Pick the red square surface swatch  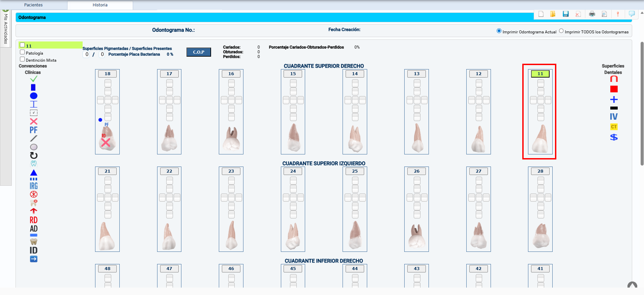click(614, 89)
